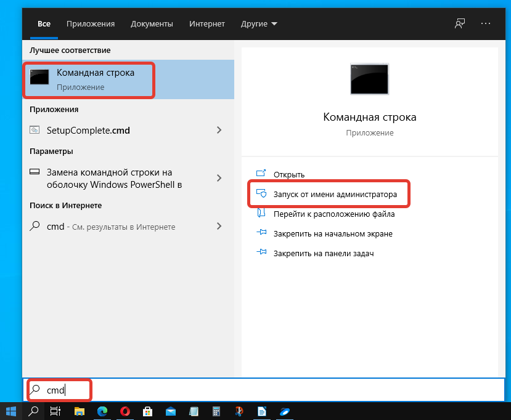Open the three-dots options menu
This screenshot has height=420, width=511.
(x=486, y=23)
